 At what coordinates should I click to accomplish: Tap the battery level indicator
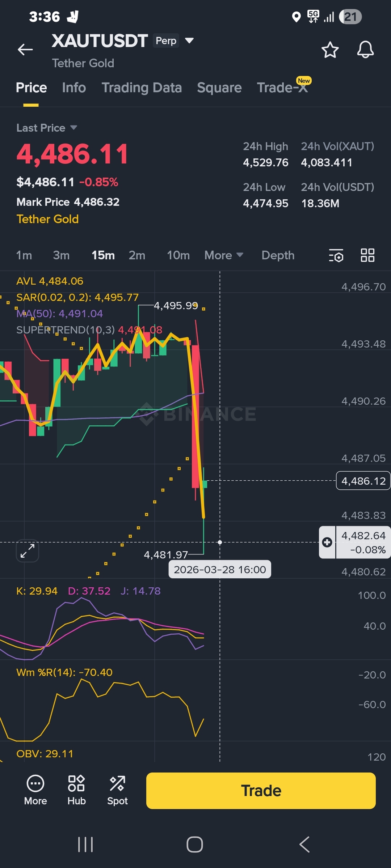[x=350, y=17]
